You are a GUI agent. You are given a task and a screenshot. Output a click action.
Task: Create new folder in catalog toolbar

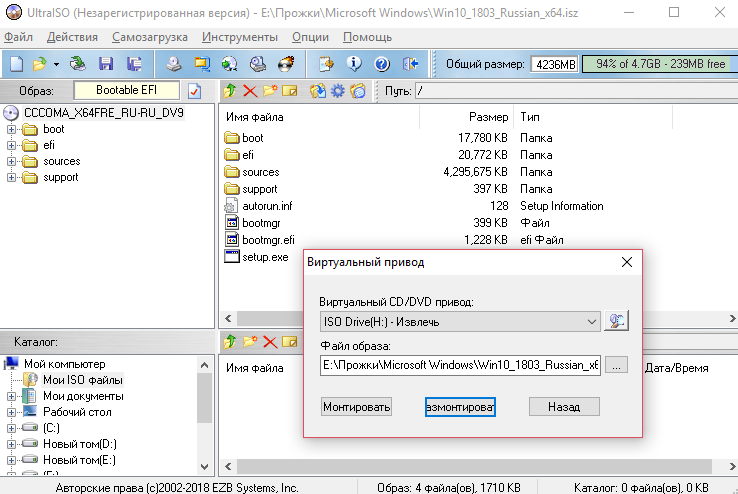pos(250,342)
